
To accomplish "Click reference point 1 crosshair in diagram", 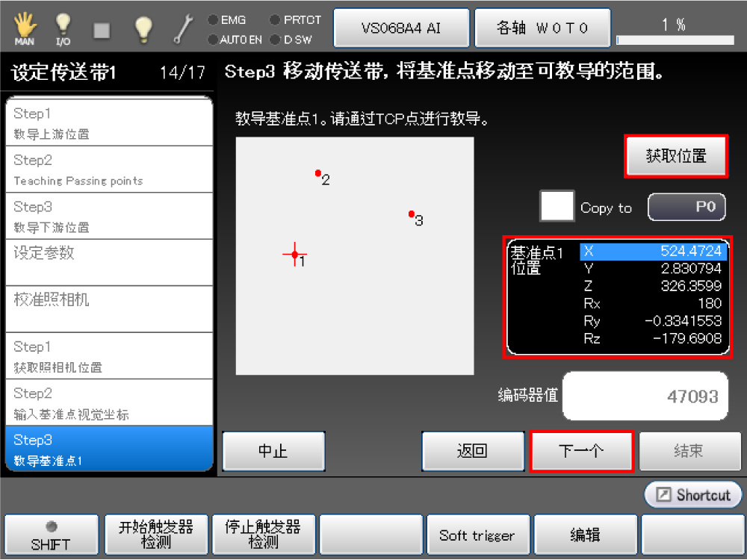I will coord(295,255).
